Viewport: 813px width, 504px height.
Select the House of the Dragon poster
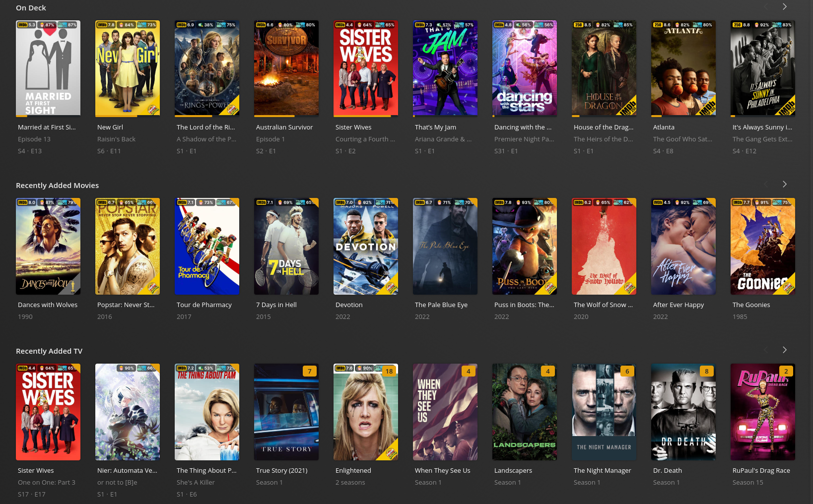pos(604,68)
